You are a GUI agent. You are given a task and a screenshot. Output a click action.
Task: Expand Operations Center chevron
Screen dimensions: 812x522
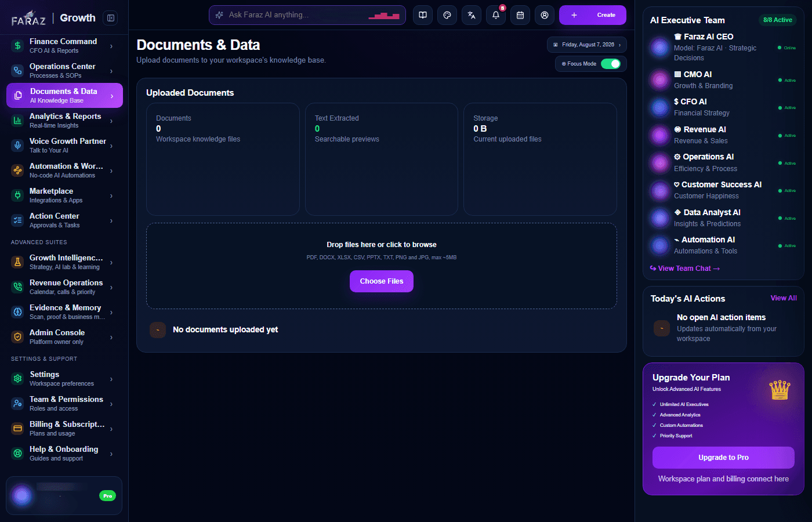[x=111, y=71]
